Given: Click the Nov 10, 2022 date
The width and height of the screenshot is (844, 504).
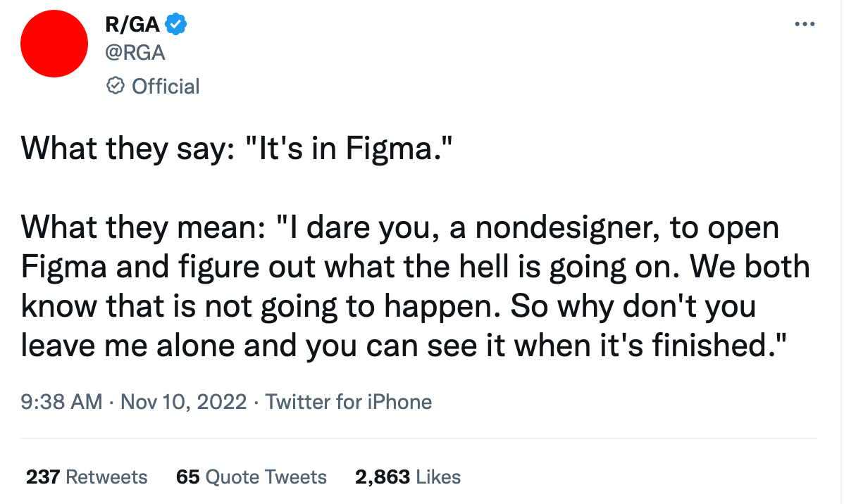Looking at the screenshot, I should pyautogui.click(x=183, y=402).
